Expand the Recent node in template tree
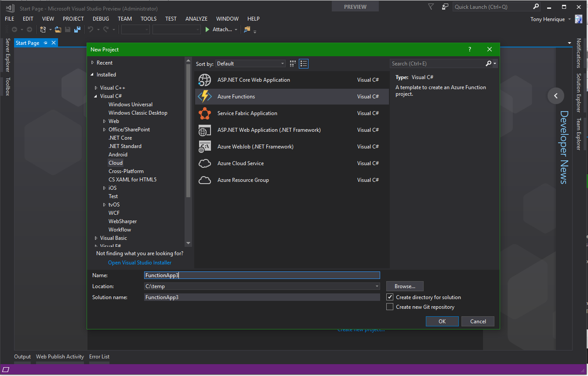588x376 pixels. (93, 63)
